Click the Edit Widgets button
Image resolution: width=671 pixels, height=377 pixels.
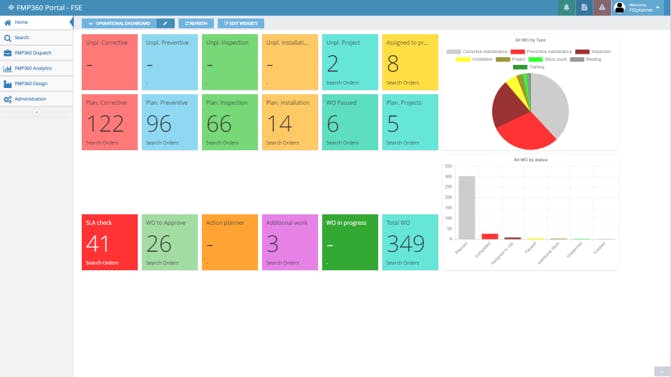pos(241,23)
